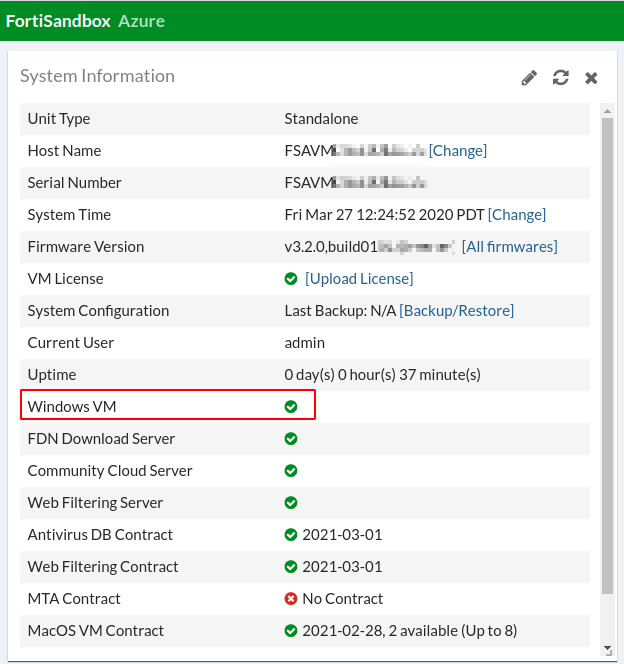Click the MTA Contract label
Image resolution: width=624 pixels, height=664 pixels.
point(74,599)
